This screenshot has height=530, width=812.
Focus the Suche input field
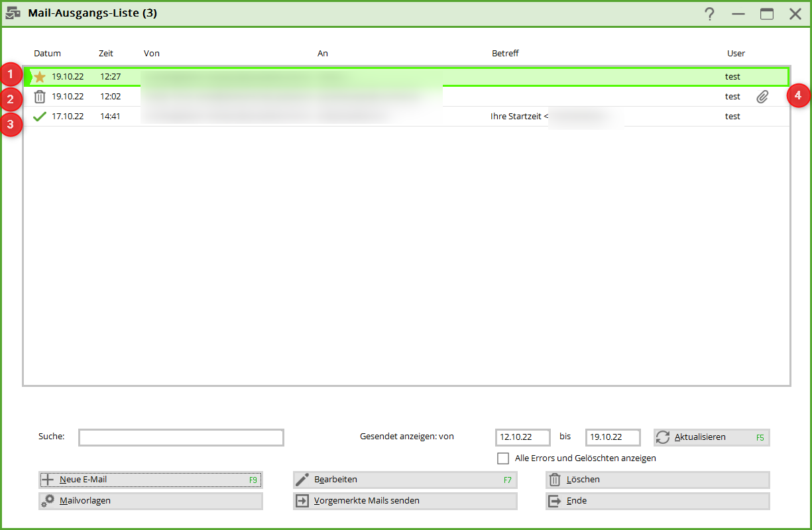click(x=181, y=437)
